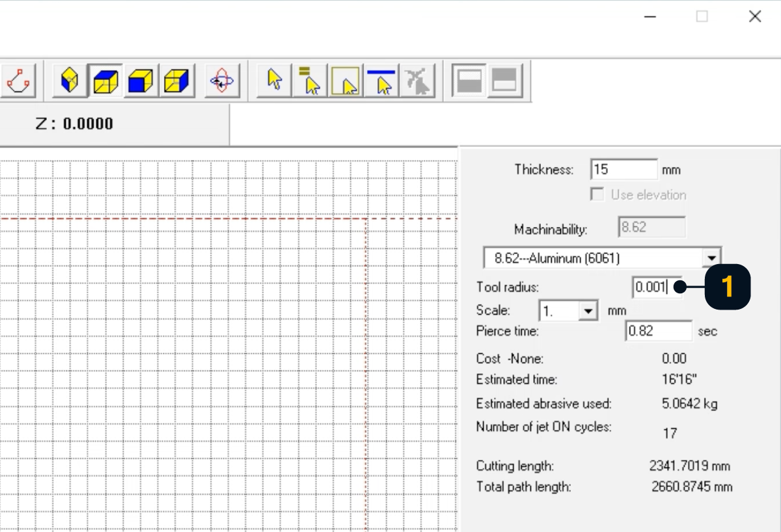
Task: Enable the Use elevation checkbox
Action: pos(597,194)
